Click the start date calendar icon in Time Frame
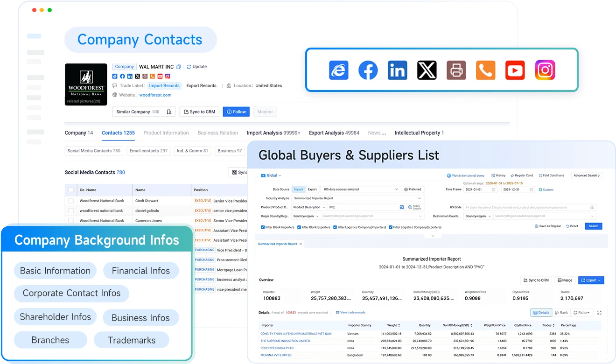 [494, 189]
